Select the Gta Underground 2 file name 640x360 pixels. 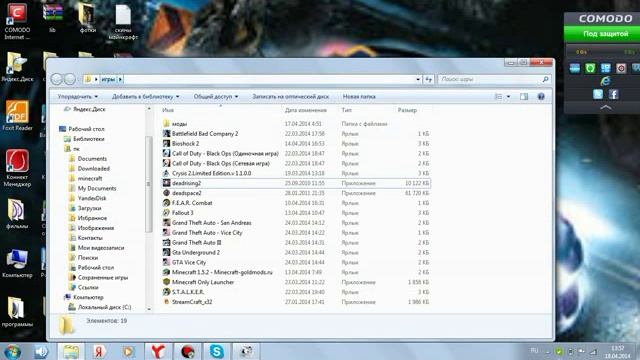click(196, 253)
